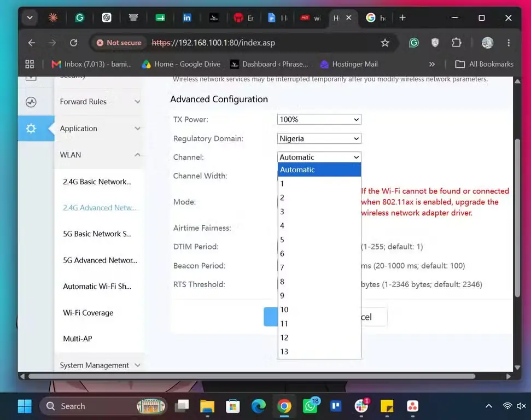
Task: Open Windows Start menu
Action: 25,406
